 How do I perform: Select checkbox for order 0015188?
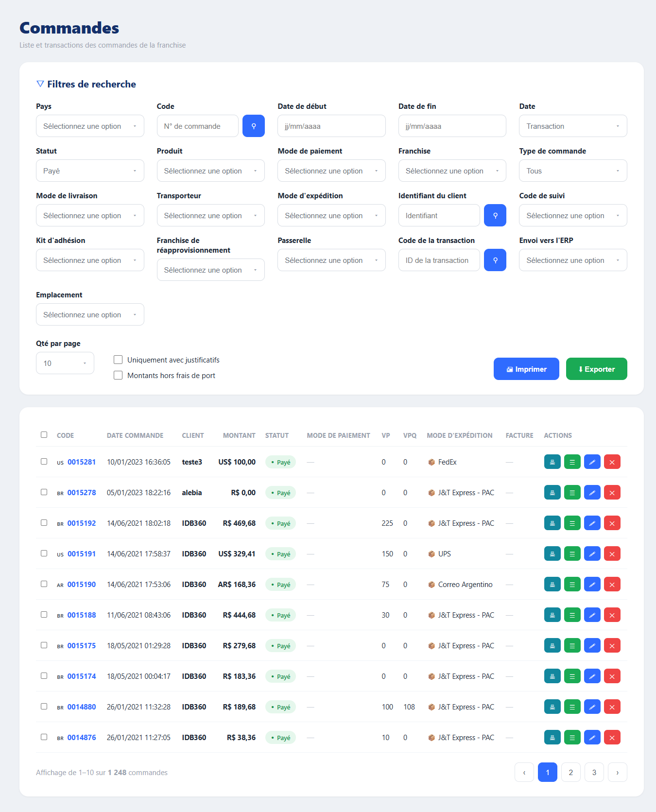tap(44, 615)
